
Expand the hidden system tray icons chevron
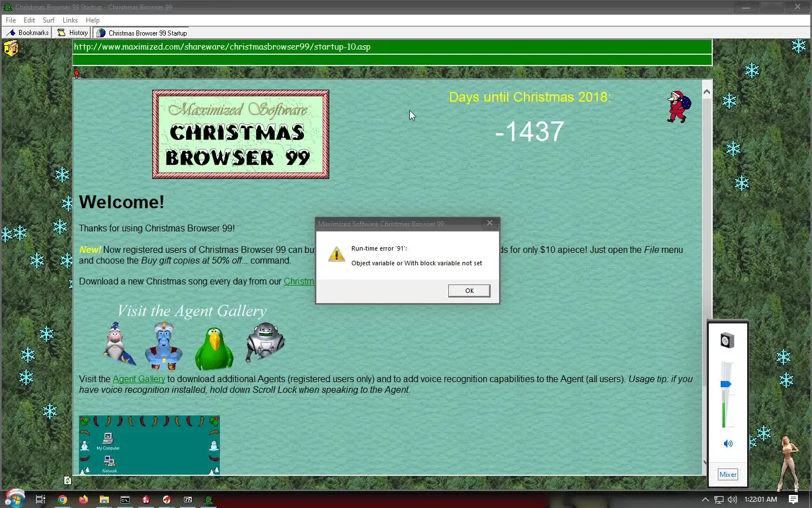705,500
